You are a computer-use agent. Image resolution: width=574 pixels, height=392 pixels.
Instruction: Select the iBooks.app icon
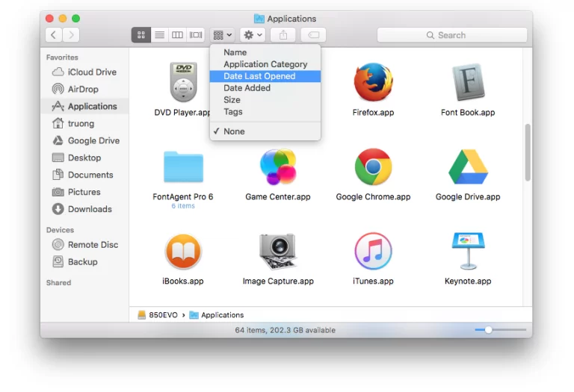pyautogui.click(x=183, y=251)
